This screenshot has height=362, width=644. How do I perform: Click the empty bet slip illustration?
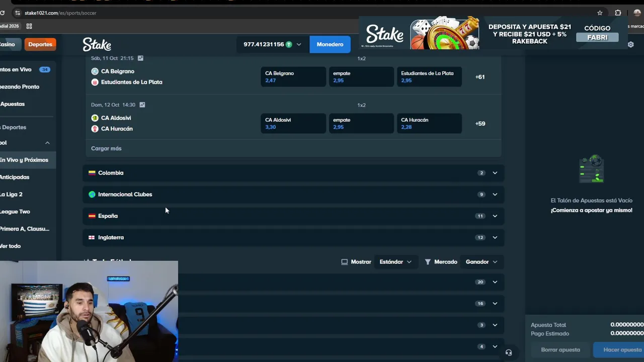pyautogui.click(x=592, y=169)
